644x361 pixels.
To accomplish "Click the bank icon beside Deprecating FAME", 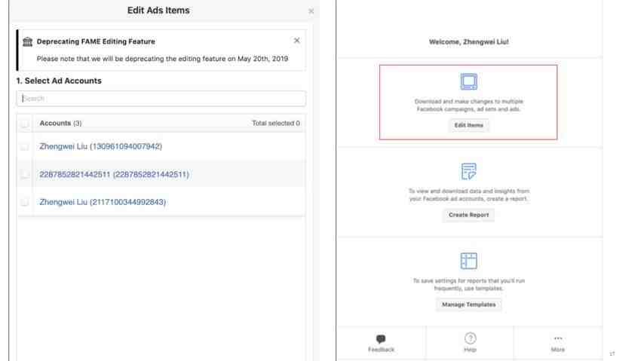I will (x=27, y=41).
